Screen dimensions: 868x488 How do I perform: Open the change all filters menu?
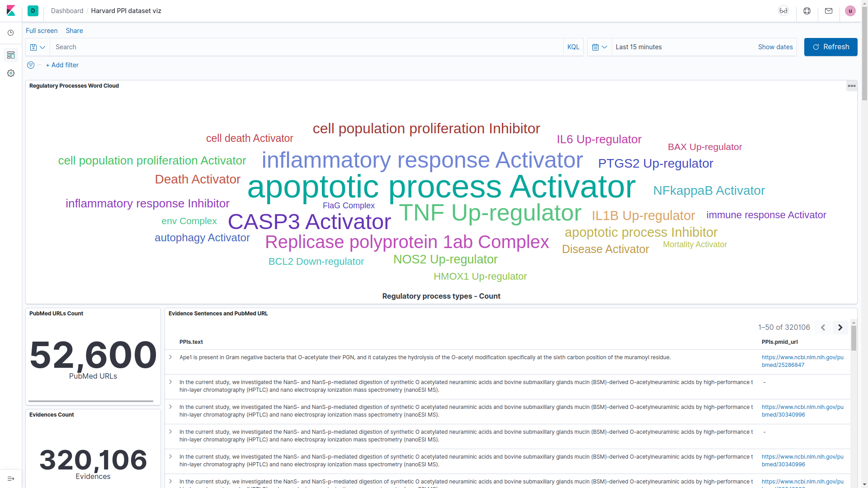click(x=31, y=65)
